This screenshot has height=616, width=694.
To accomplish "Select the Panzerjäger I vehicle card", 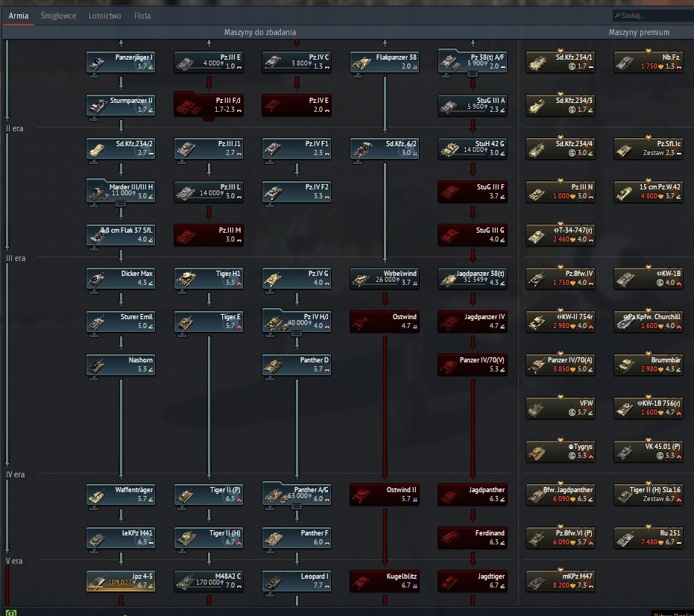I will 121,62.
